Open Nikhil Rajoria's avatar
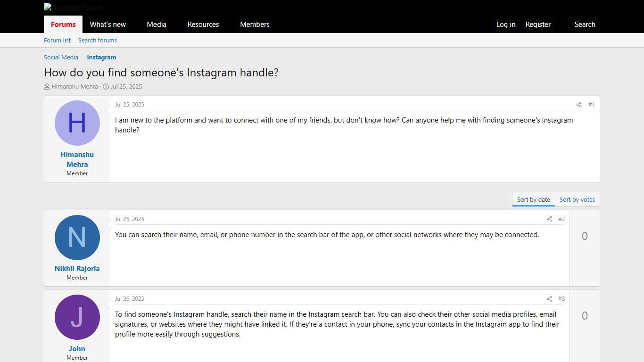 77,238
